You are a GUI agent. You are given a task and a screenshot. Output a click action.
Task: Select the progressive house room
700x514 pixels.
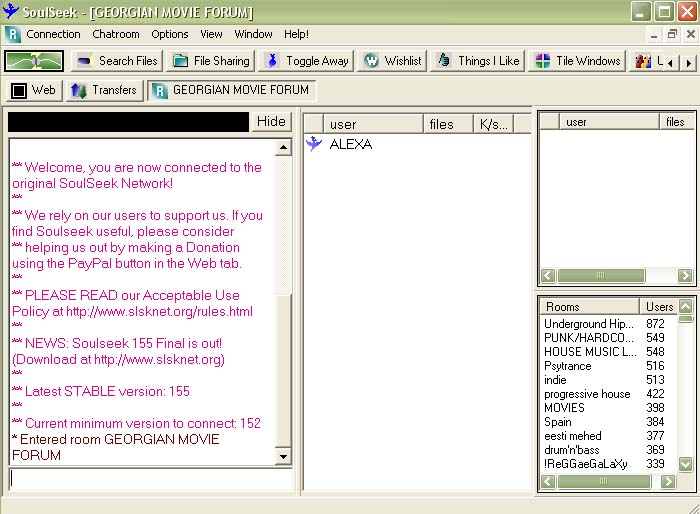pos(587,394)
